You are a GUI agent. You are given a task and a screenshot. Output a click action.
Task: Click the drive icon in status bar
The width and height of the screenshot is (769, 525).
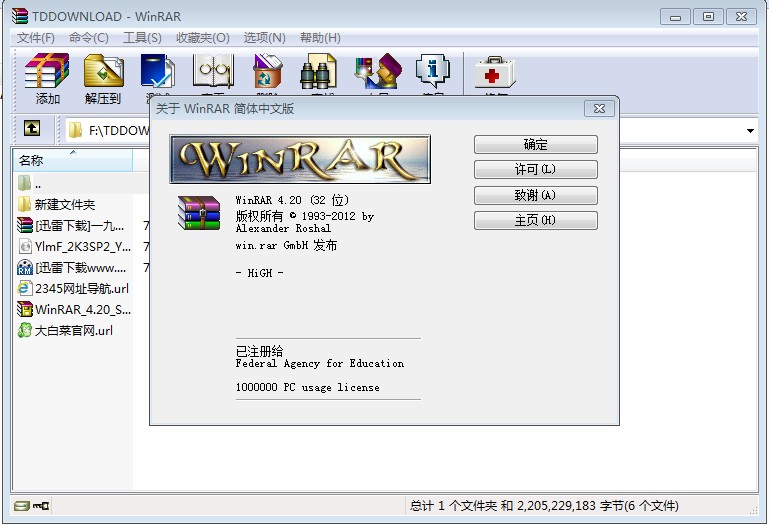[21, 506]
